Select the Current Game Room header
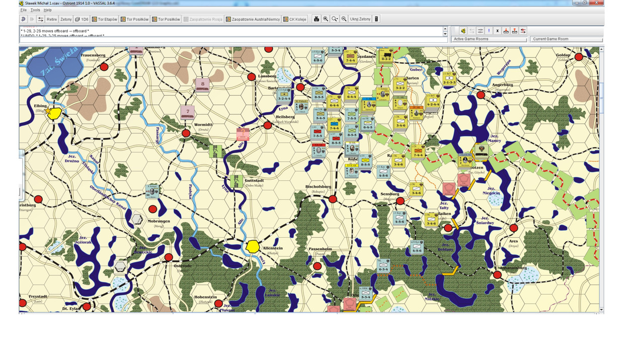 [x=567, y=39]
